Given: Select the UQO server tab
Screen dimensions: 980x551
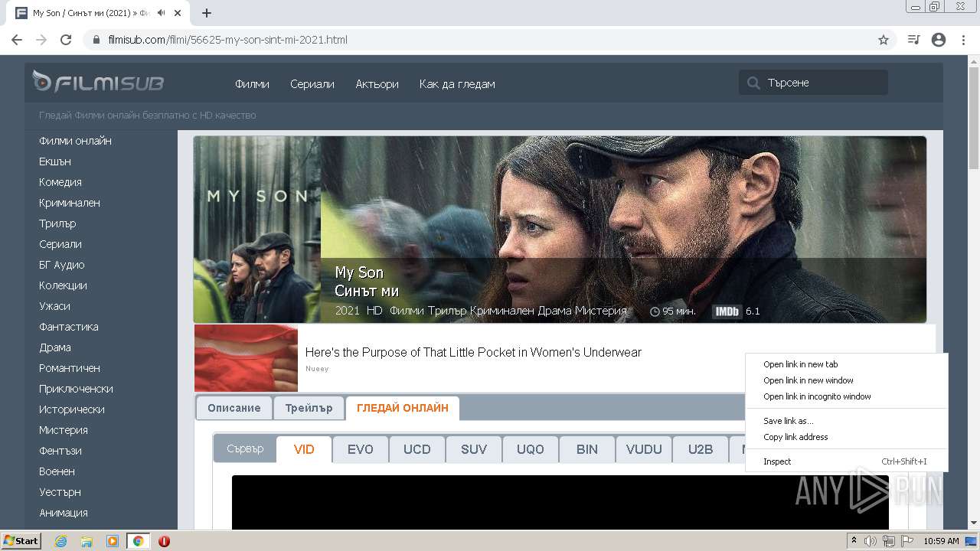Looking at the screenshot, I should [x=531, y=449].
